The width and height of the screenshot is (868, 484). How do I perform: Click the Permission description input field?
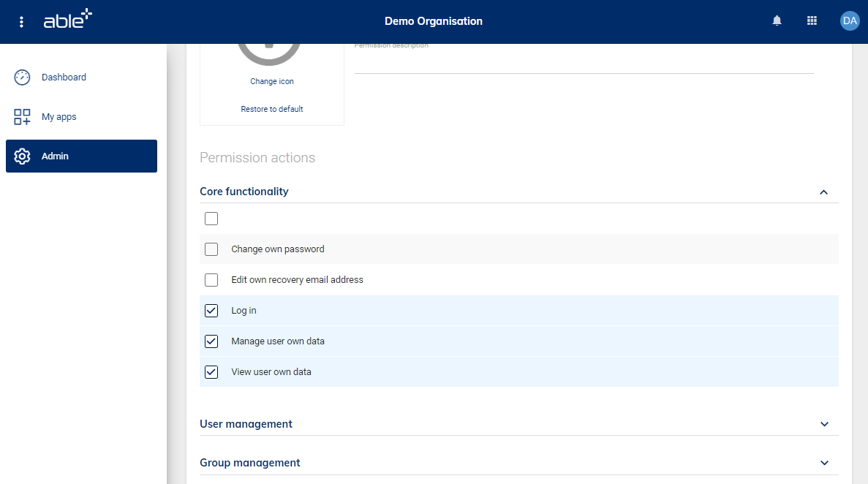click(584, 62)
